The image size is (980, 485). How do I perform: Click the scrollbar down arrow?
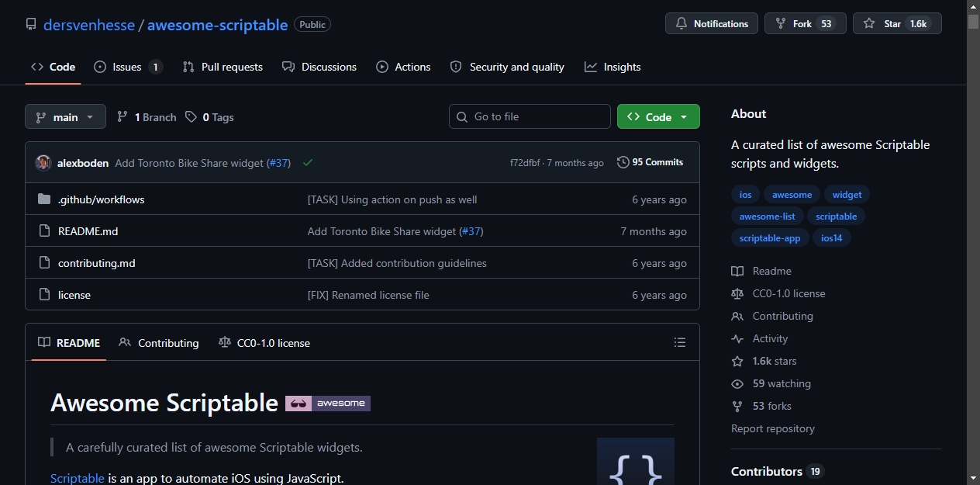973,478
